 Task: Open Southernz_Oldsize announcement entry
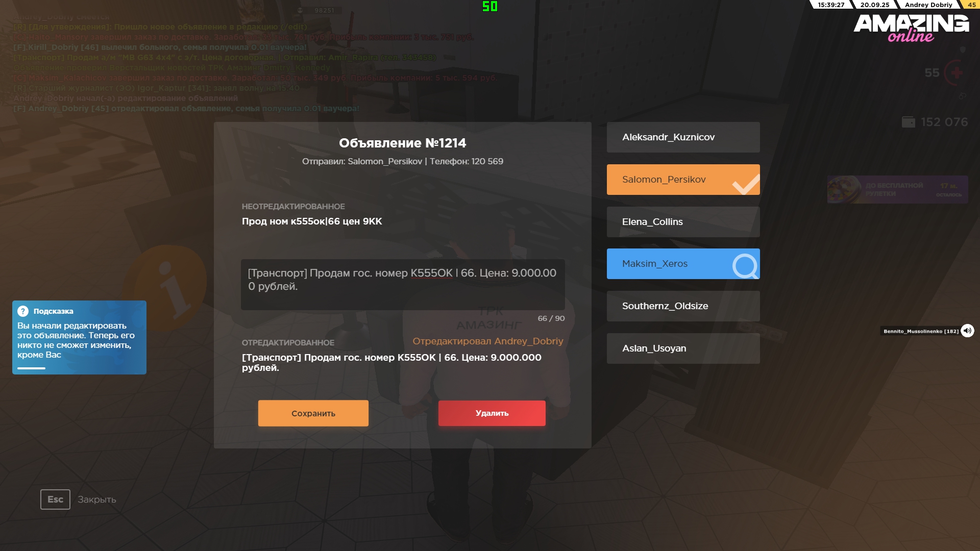pyautogui.click(x=683, y=306)
